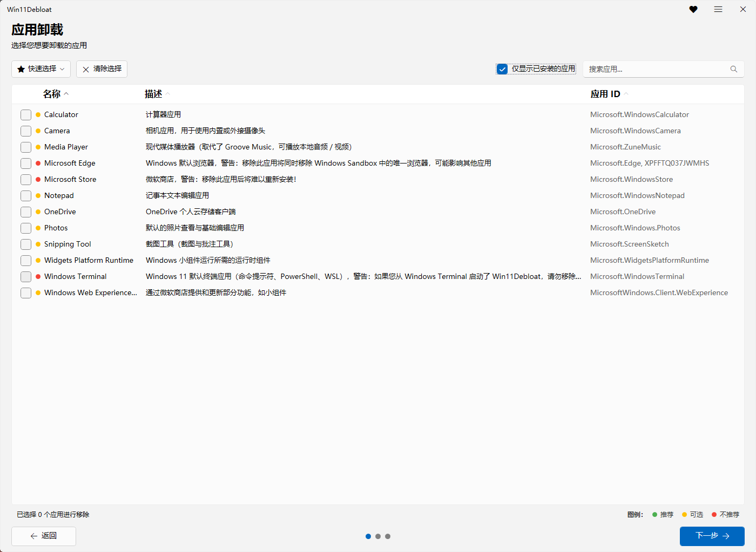Select the OneDrive checkbox
The image size is (756, 552).
pyautogui.click(x=26, y=212)
